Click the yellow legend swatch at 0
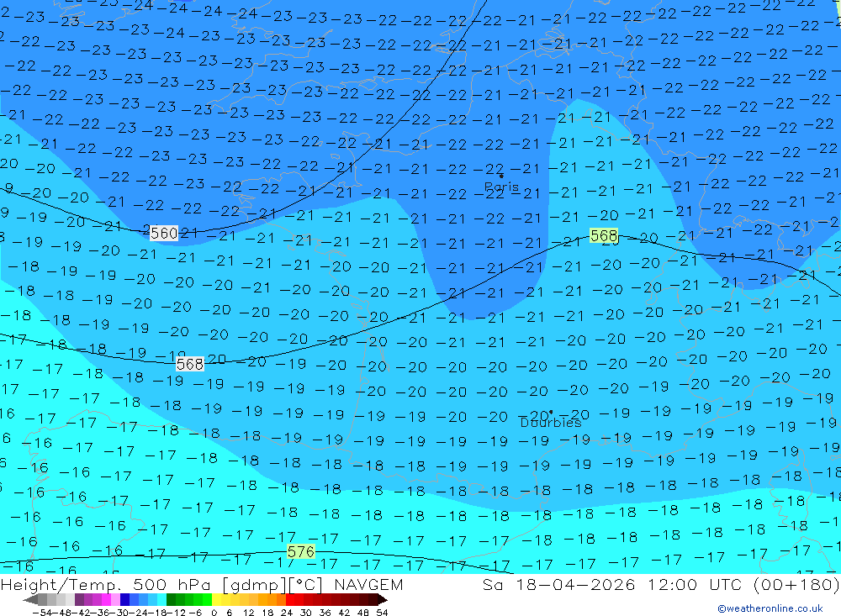 [217, 599]
